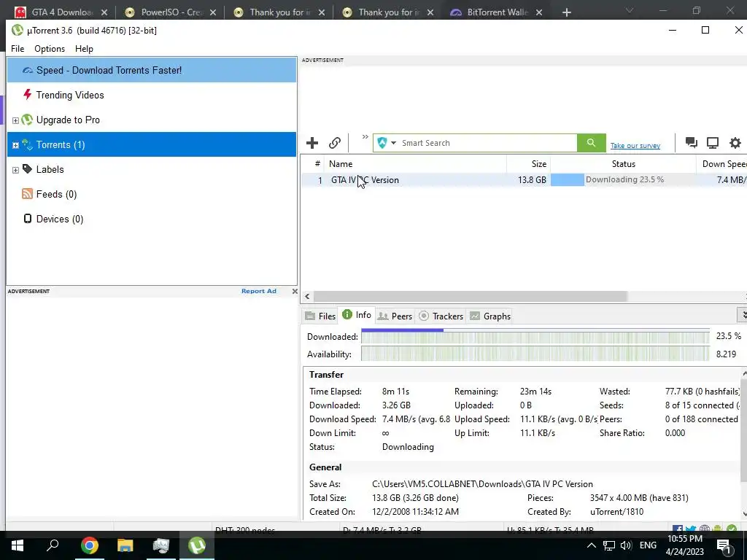747x560 pixels.
Task: Show hidden tray icons with the chevron
Action: pyautogui.click(x=591, y=545)
